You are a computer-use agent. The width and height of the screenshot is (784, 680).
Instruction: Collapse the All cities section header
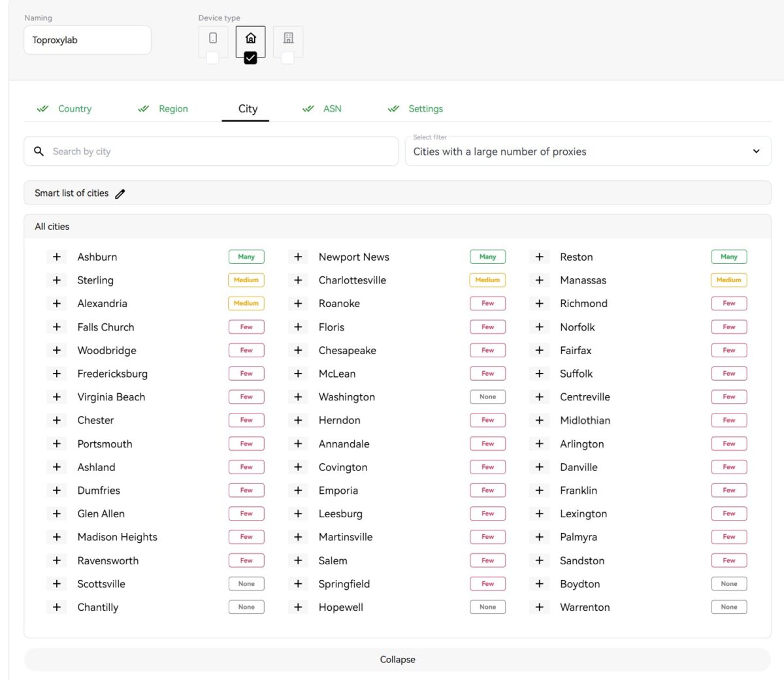coord(397,227)
